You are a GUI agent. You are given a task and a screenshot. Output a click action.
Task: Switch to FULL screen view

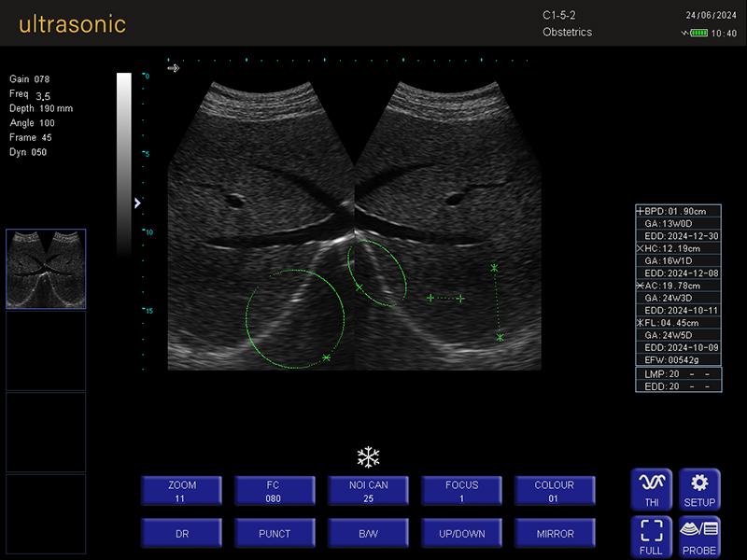point(651,537)
